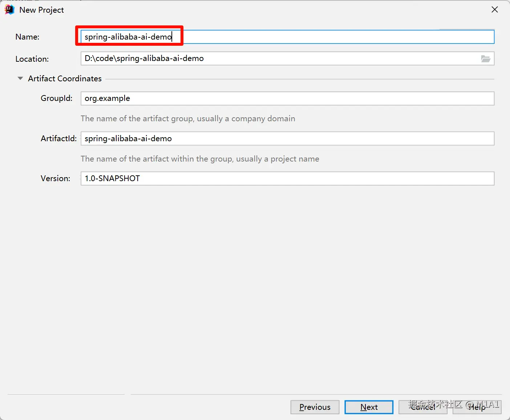This screenshot has height=420, width=510.
Task: Click the GroupId: label
Action: pos(57,98)
